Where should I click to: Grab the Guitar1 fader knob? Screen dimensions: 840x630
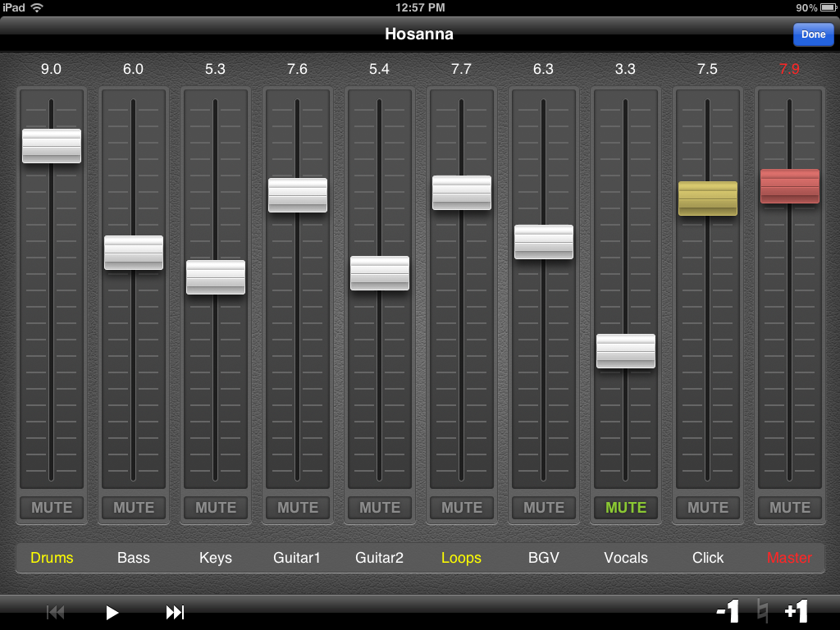(297, 195)
